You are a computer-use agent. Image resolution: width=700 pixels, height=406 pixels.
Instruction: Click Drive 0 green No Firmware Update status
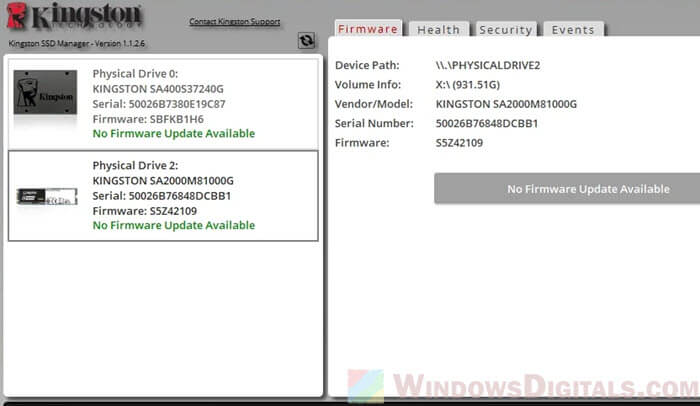pos(174,134)
